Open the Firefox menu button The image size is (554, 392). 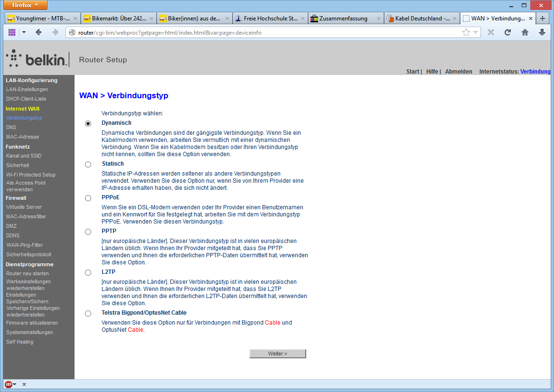coord(25,5)
